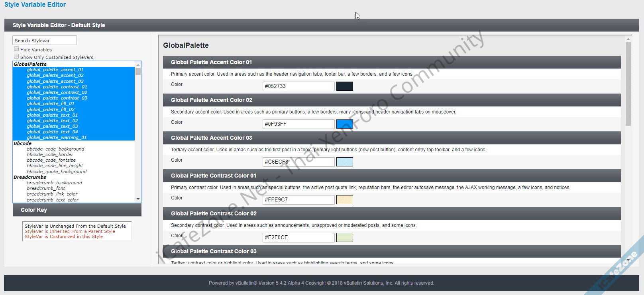Toggle Show Only Customized StyleVars checkbox
644x295 pixels.
point(16,57)
